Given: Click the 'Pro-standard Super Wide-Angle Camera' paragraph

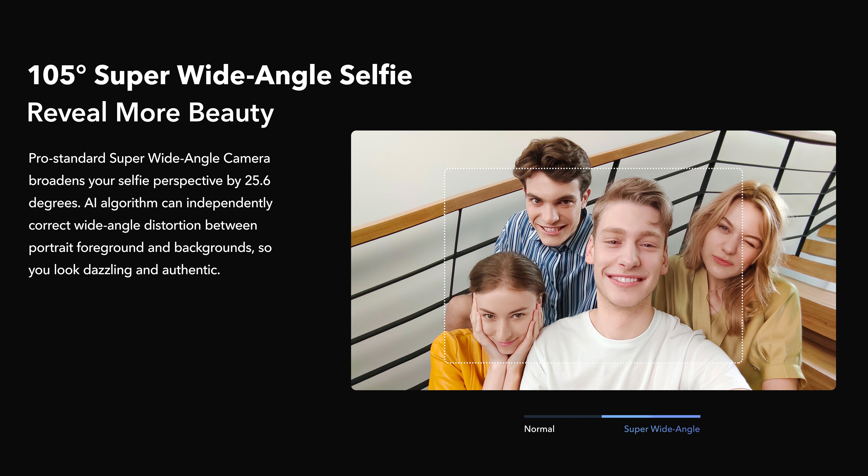Looking at the screenshot, I should tap(151, 214).
